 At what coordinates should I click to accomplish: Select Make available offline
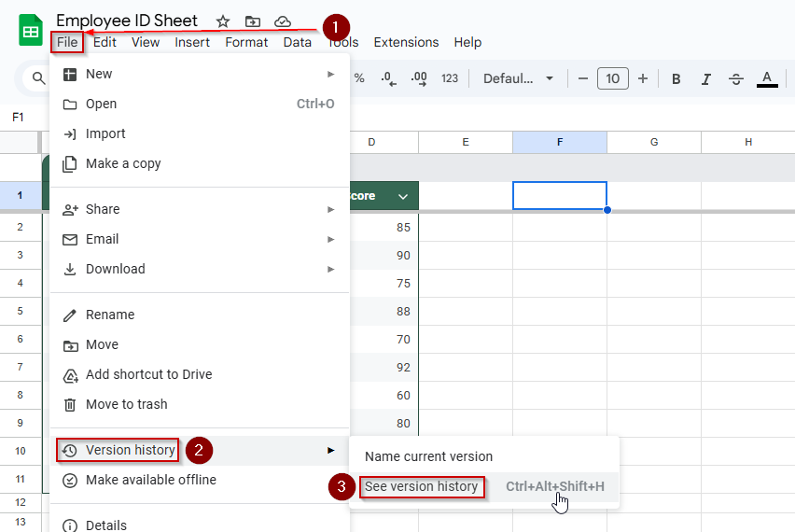[x=200, y=481]
